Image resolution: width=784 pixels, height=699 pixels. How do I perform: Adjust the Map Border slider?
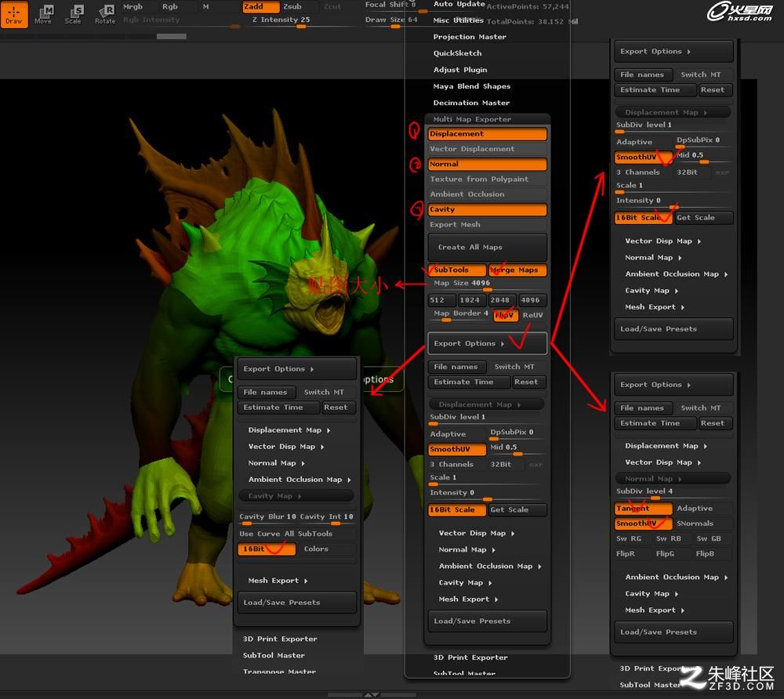point(460,315)
